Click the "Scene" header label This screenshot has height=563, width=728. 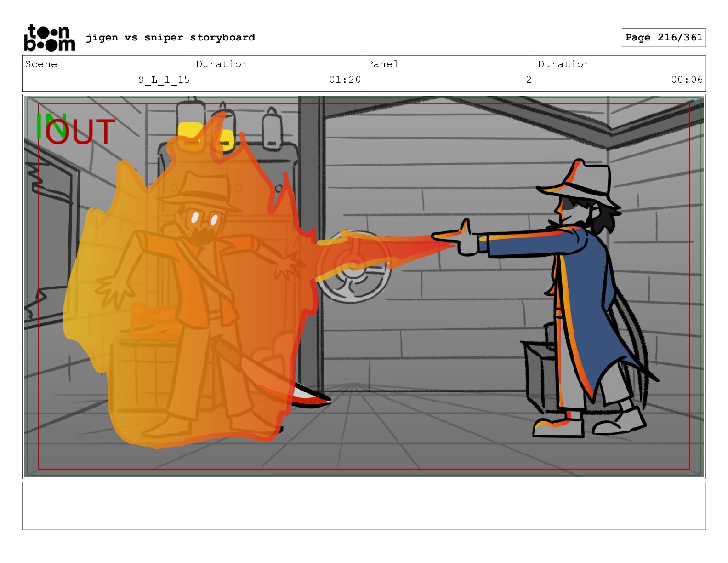tap(41, 64)
